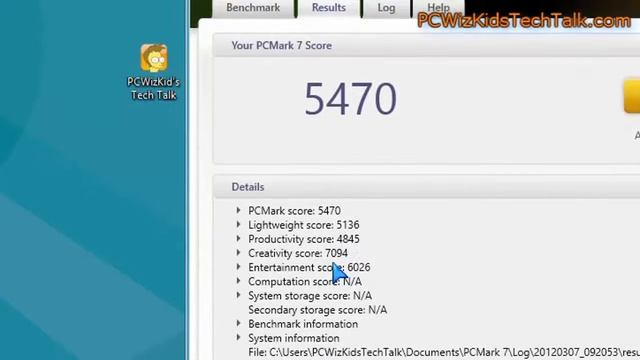Select 'Secondary storage score: N/A' text
Screen dimensions: 640x360
click(318, 310)
